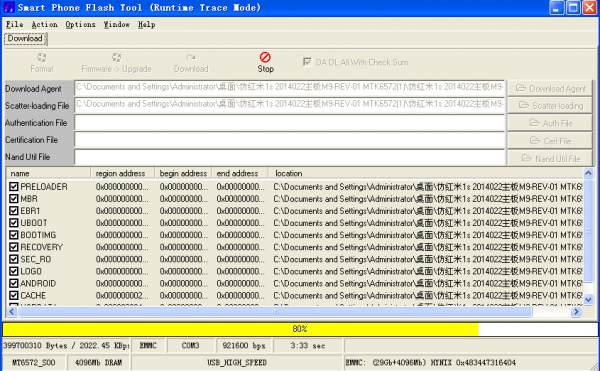This screenshot has height=371, width=600.
Task: Click the Authentication File input field
Action: tap(290, 123)
